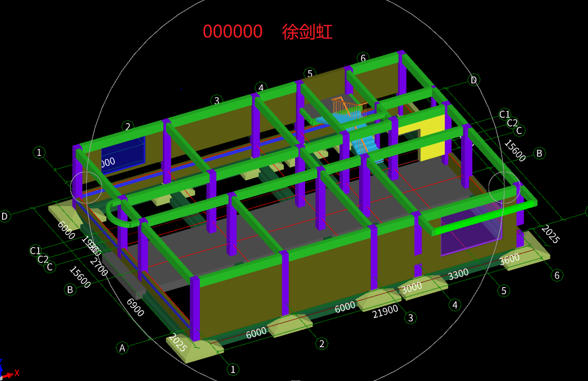588x381 pixels.
Task: Click orbit ring handle near the purple window
Action: click(x=504, y=187)
